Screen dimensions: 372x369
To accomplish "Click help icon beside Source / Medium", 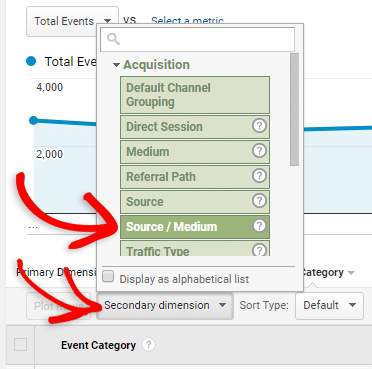I will pyautogui.click(x=259, y=226).
